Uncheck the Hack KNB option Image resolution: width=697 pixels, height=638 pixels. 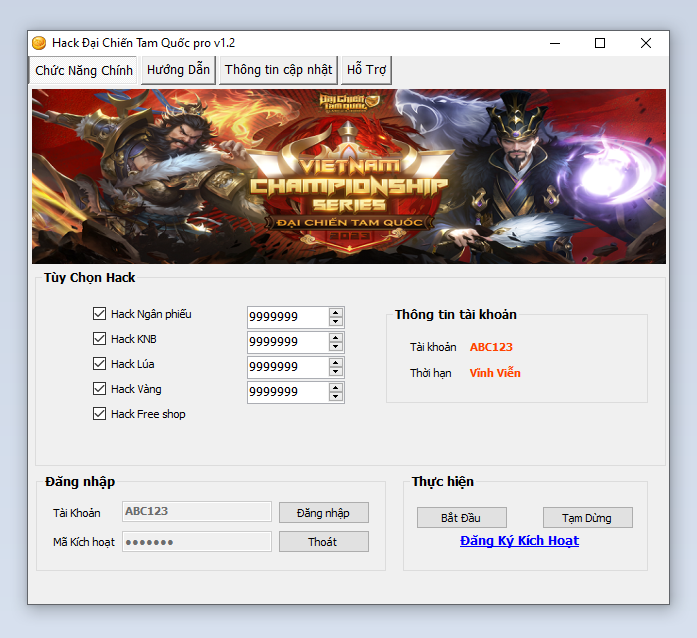[99, 339]
